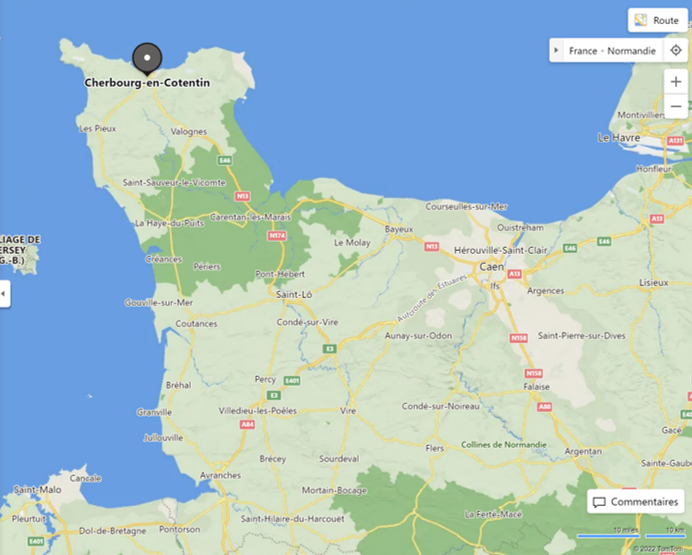Click the Caen city label

492,267
